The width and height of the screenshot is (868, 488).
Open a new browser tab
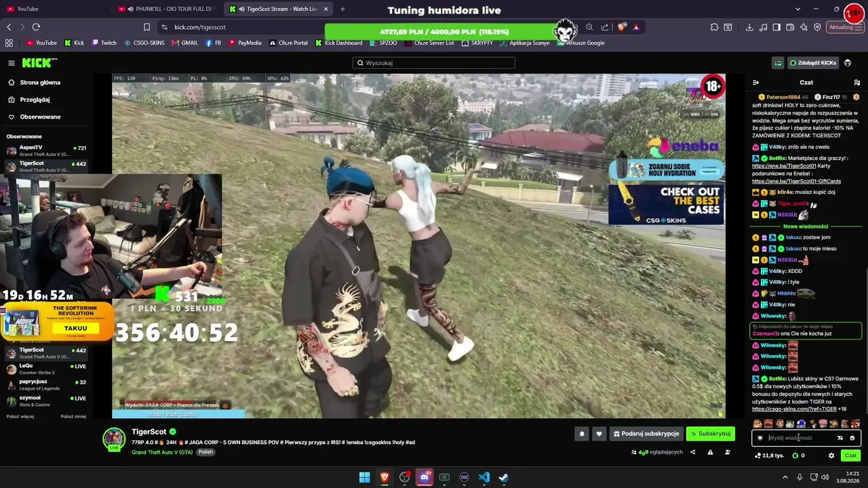pyautogui.click(x=342, y=9)
